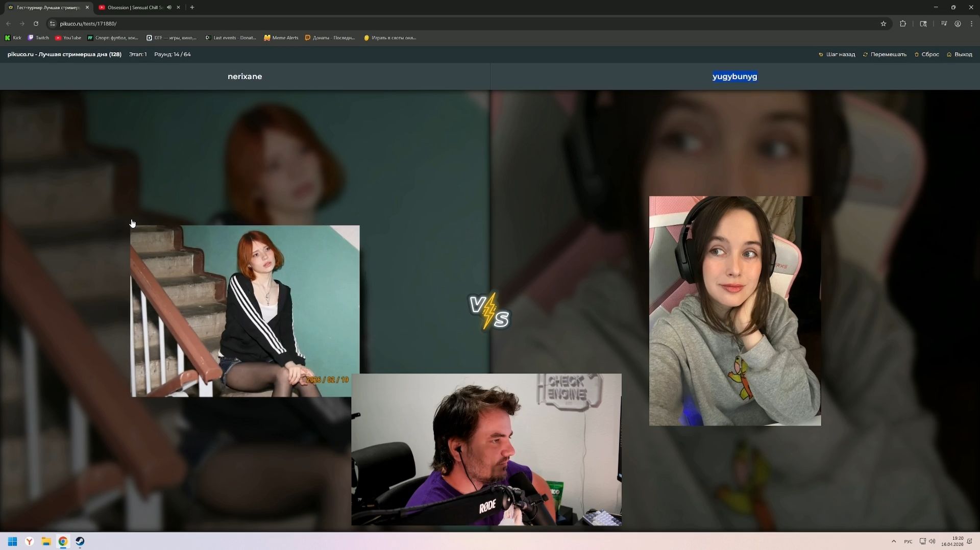Viewport: 980px width, 550px height.
Task: Open the DTF — игры, кино bookmark
Action: tap(171, 38)
